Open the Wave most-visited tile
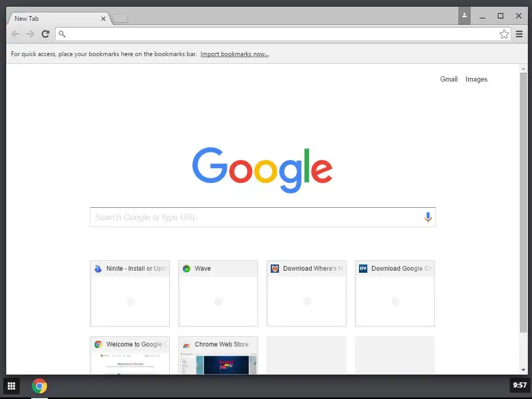 tap(218, 294)
